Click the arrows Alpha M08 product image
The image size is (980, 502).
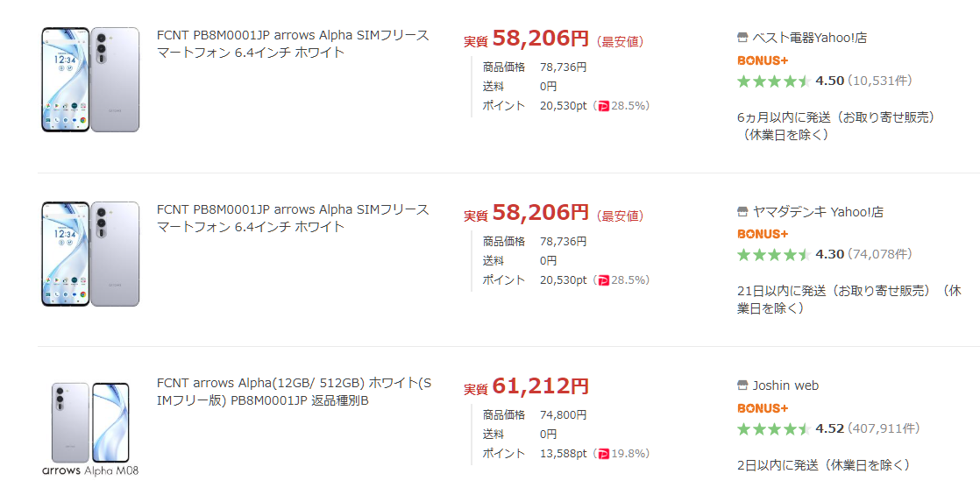(90, 428)
